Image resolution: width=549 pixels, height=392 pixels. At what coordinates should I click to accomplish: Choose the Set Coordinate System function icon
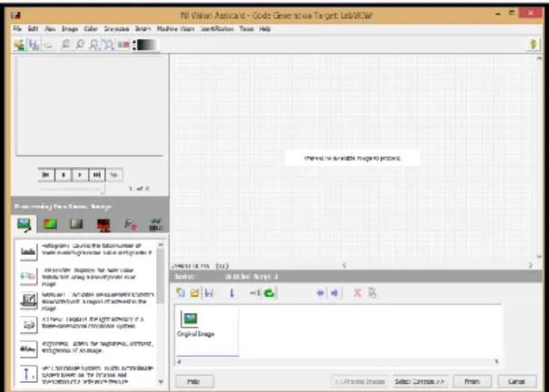[28, 374]
